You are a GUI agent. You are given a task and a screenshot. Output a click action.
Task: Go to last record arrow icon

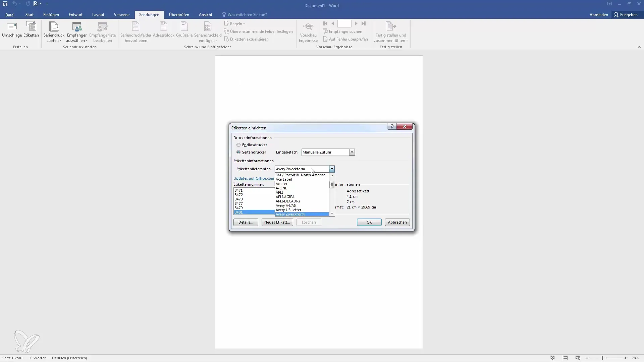point(364,23)
